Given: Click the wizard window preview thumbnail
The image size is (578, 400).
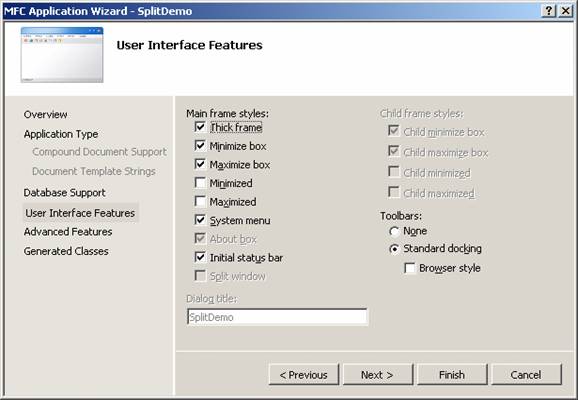Looking at the screenshot, I should (62, 55).
